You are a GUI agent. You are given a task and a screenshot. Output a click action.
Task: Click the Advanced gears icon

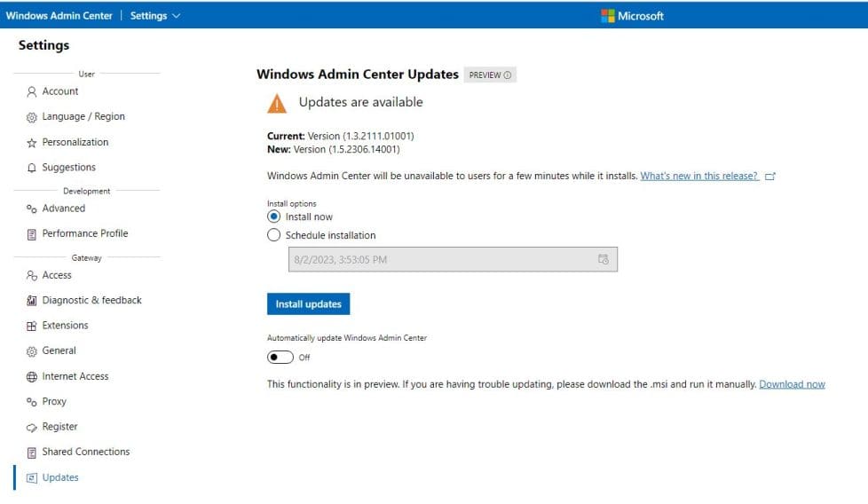[32, 209]
